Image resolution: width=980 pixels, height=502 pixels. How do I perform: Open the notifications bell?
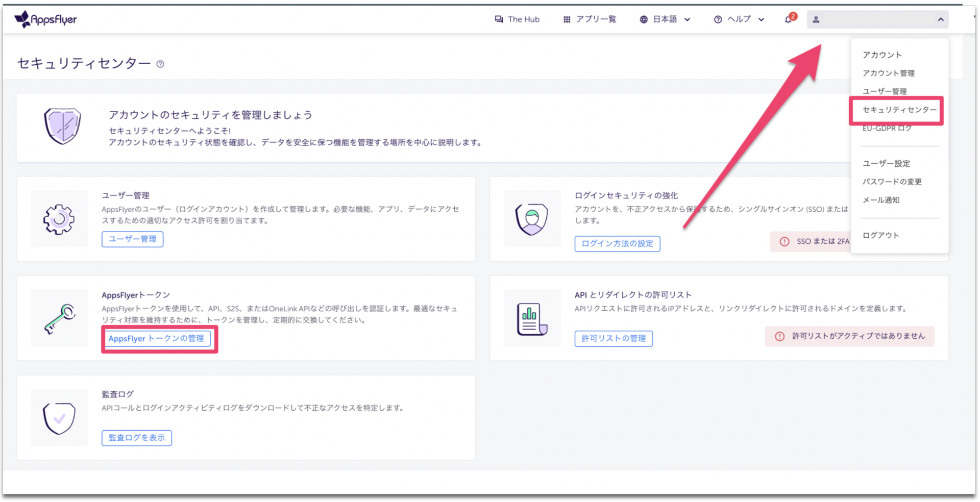[789, 19]
